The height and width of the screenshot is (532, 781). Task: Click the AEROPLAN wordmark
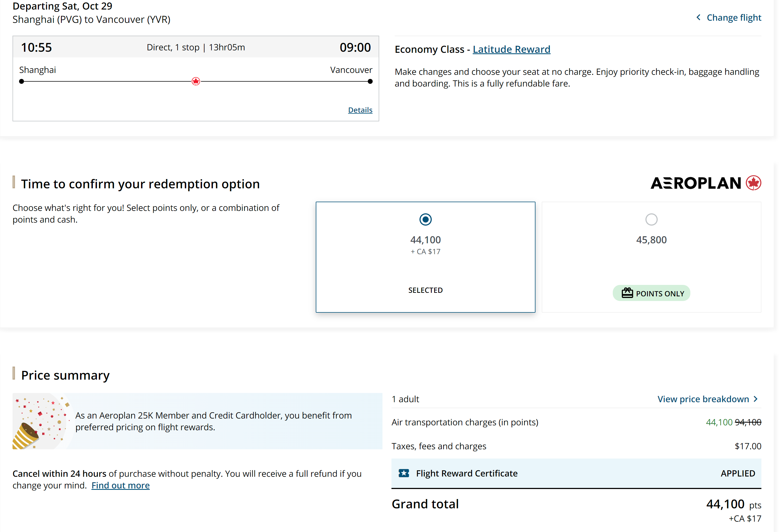click(x=696, y=183)
